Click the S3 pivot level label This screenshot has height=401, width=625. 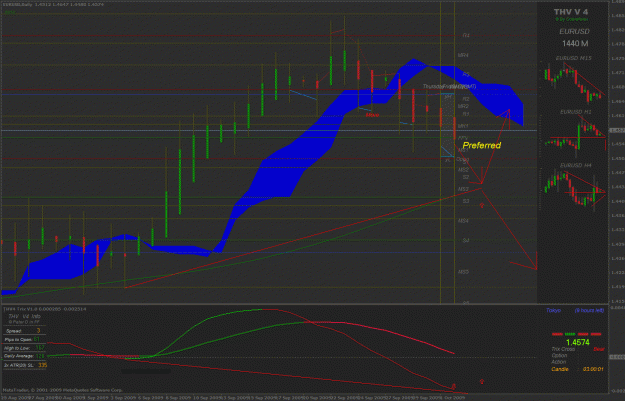[466, 201]
